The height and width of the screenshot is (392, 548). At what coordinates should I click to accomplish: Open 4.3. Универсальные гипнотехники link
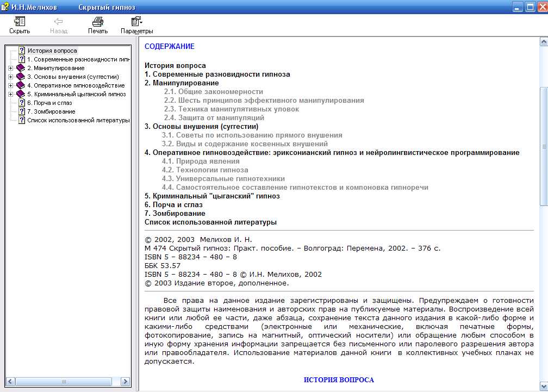coord(223,179)
